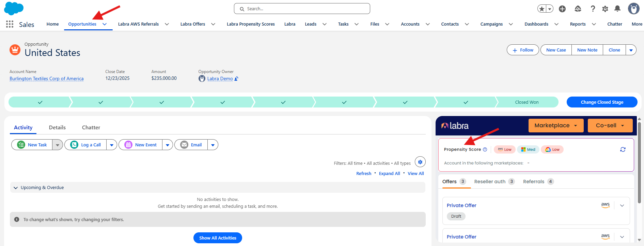Click Show All Activities button

click(218, 238)
